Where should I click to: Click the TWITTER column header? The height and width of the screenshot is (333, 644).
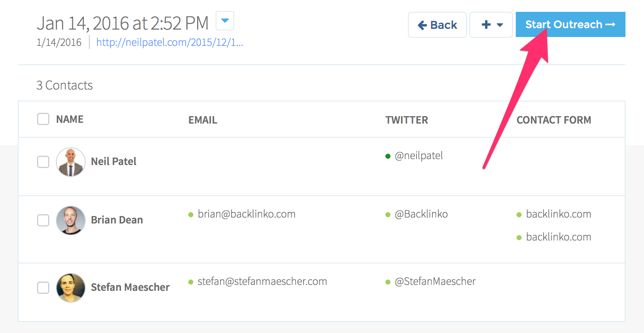pyautogui.click(x=406, y=120)
